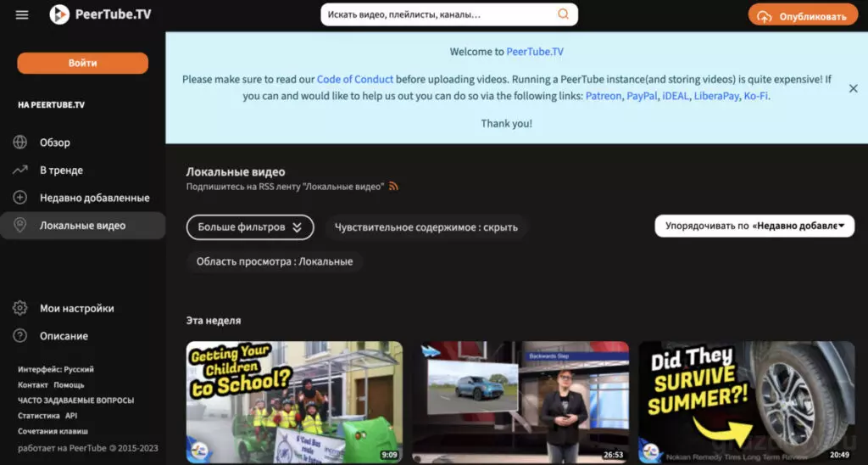Subscribe via the orange RSS icon
This screenshot has width=868, height=465.
point(393,186)
